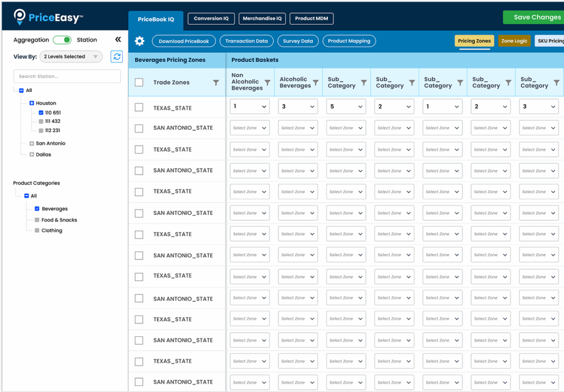
Task: Switch to the PriceBook IQ tab
Action: point(156,19)
